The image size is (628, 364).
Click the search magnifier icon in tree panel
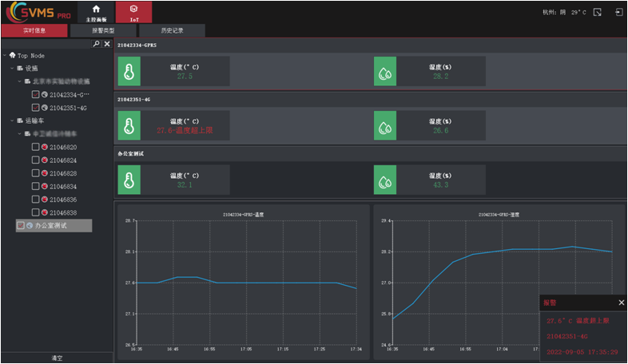pos(97,44)
